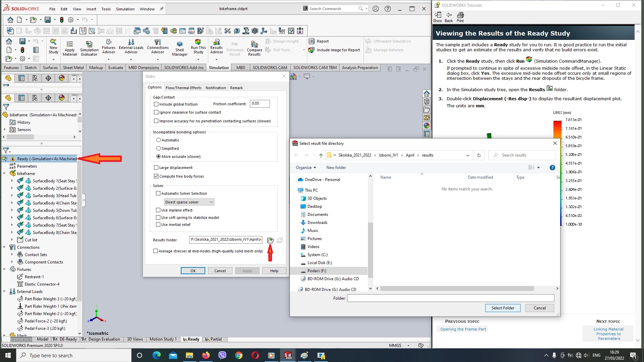Collapse the Connections node

point(4,247)
